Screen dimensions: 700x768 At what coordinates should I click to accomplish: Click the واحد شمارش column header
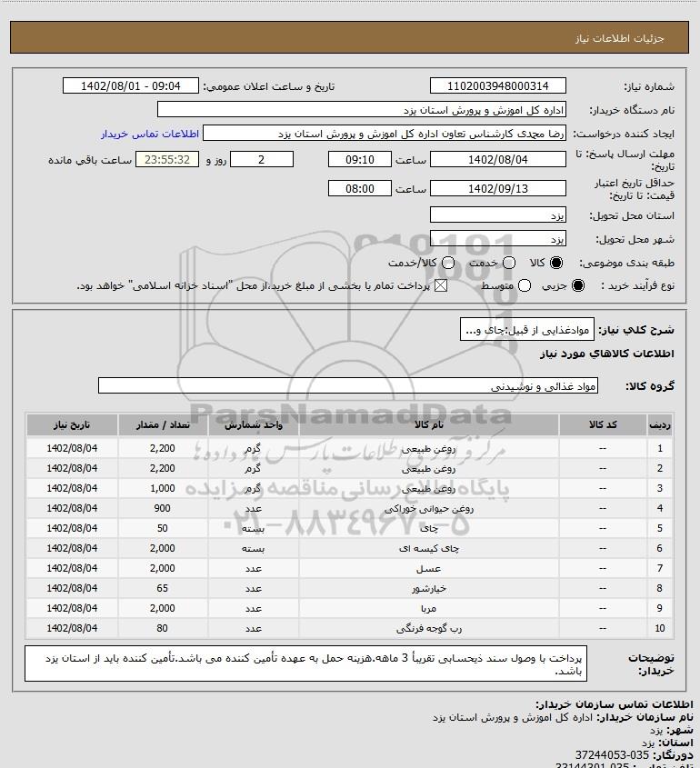254,424
